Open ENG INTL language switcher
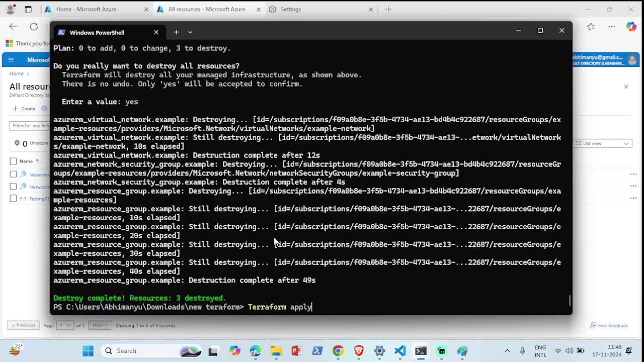Viewport: 644px width, 362px height. 540,351
